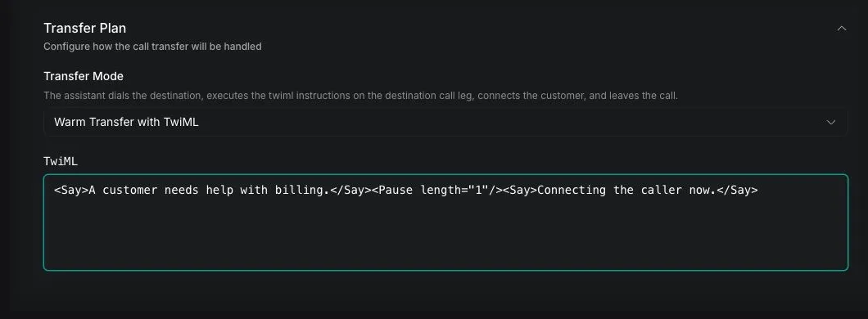The width and height of the screenshot is (868, 319).
Task: Click the TwiML field label
Action: pos(61,161)
